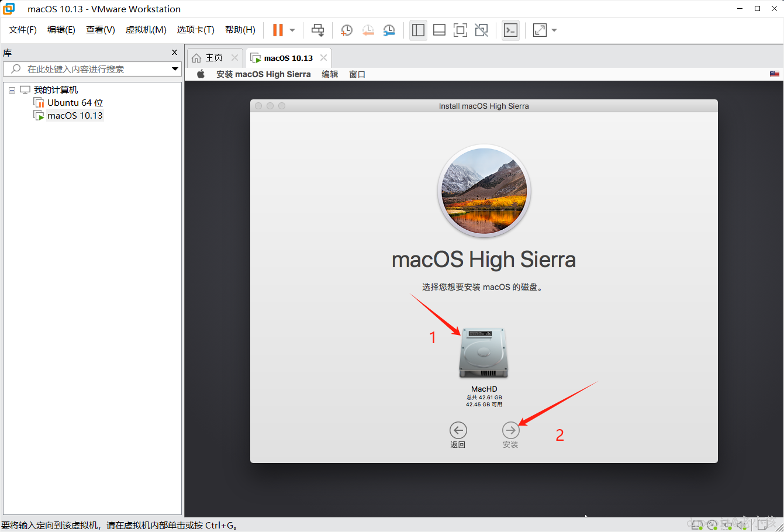Toggle Unity mode
784x532 pixels.
pos(481,30)
